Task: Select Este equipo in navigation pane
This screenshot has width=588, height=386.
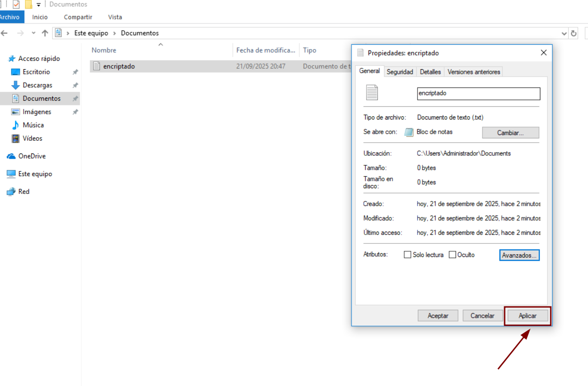Action: (35, 174)
